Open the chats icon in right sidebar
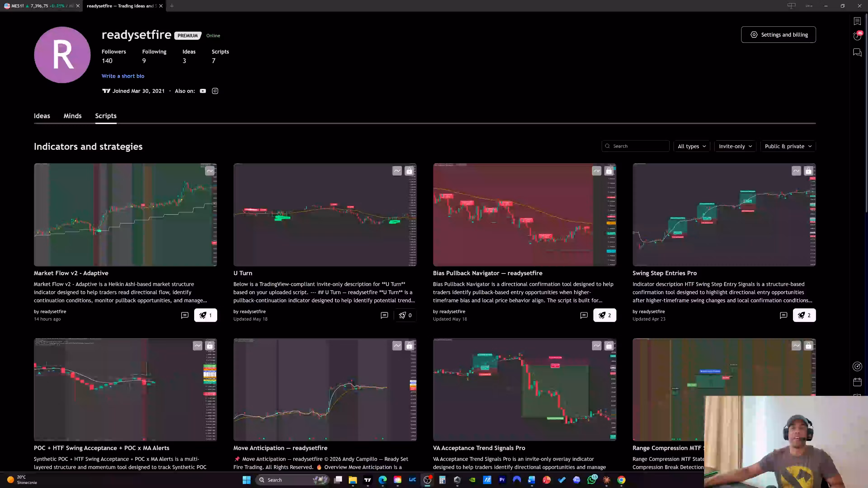Screen dimensions: 868x488 857,53
